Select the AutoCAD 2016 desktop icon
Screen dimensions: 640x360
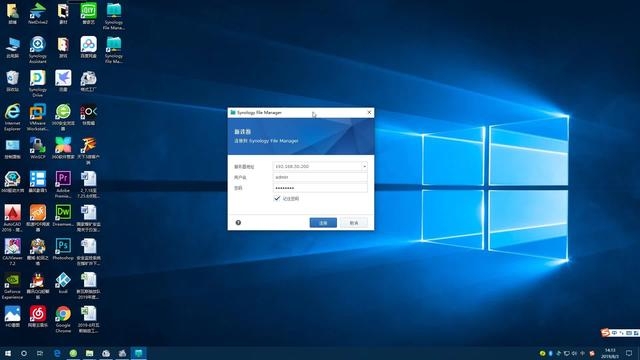coord(12,218)
